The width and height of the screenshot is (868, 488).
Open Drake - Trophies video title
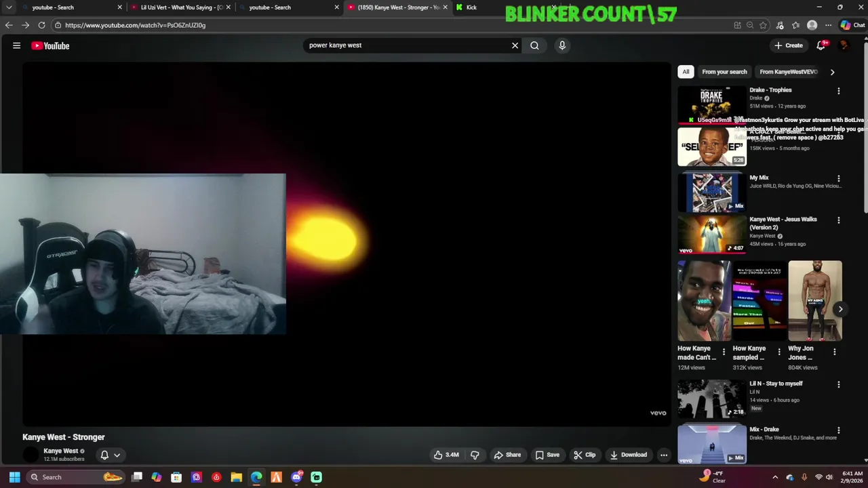pos(770,90)
